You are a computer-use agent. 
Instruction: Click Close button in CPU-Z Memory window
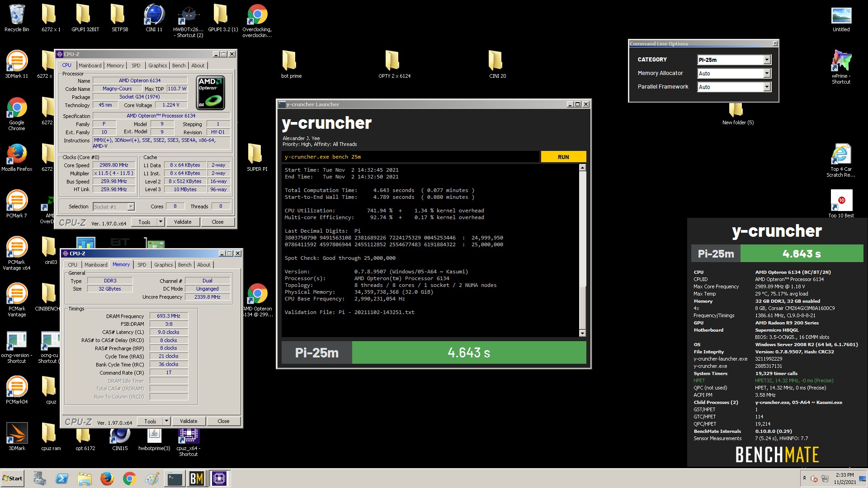(223, 421)
